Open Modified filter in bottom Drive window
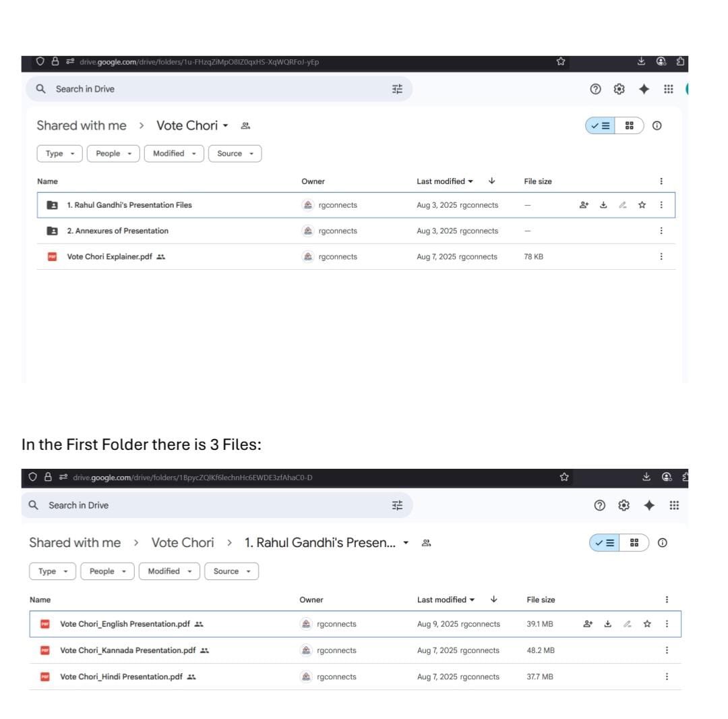 pyautogui.click(x=169, y=571)
